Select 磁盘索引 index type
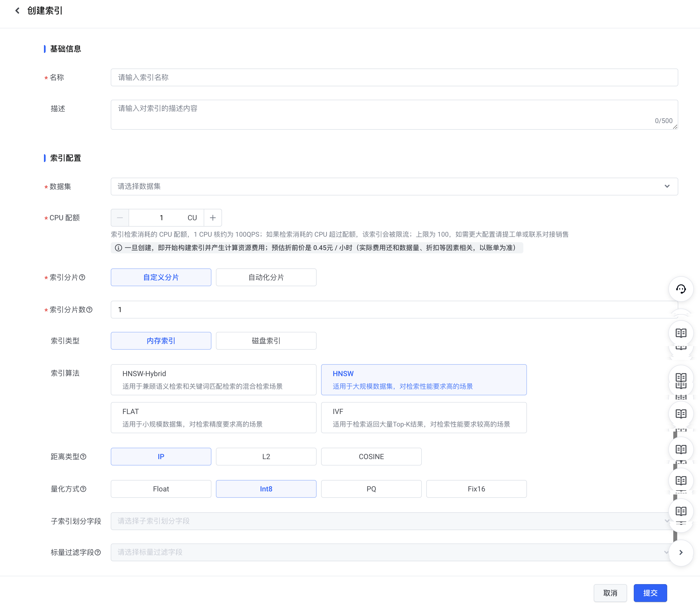700x610 pixels. coord(266,341)
